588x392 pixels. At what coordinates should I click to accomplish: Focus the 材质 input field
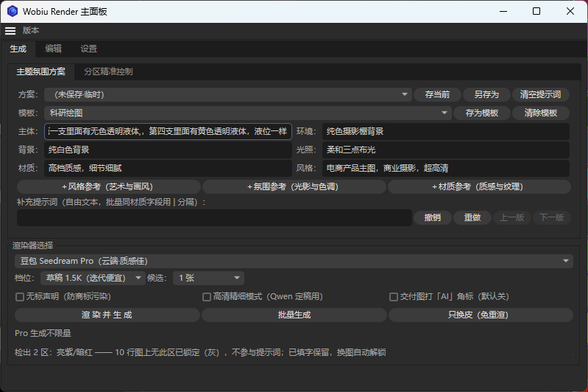tap(168, 168)
